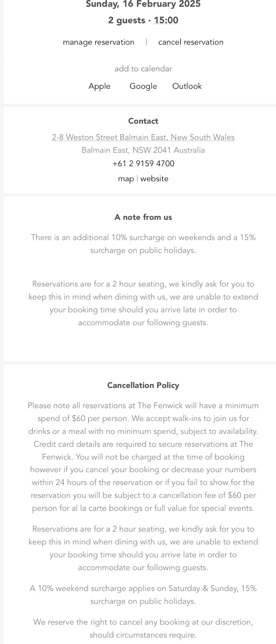Image resolution: width=276 pixels, height=644 pixels.
Task: Visit the restaurant website link
Action: coord(154,179)
